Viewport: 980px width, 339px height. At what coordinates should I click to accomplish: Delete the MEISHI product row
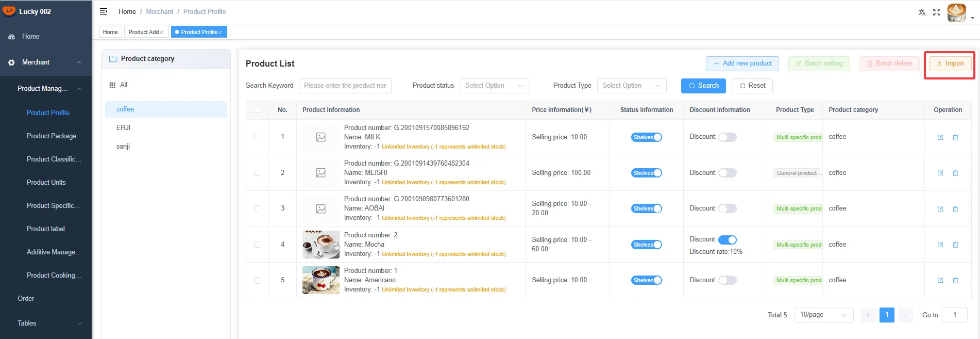point(955,173)
